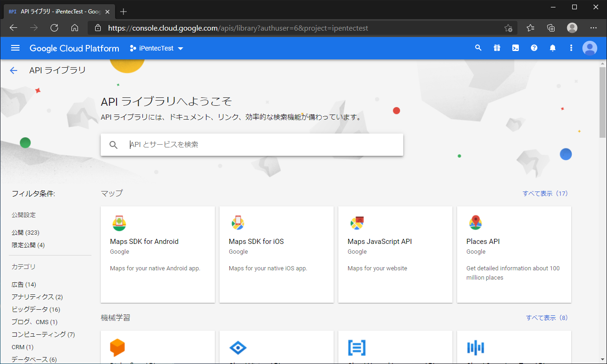The image size is (607, 364).
Task: Click the 'Maps for your native iOS app.' text
Action: [268, 268]
